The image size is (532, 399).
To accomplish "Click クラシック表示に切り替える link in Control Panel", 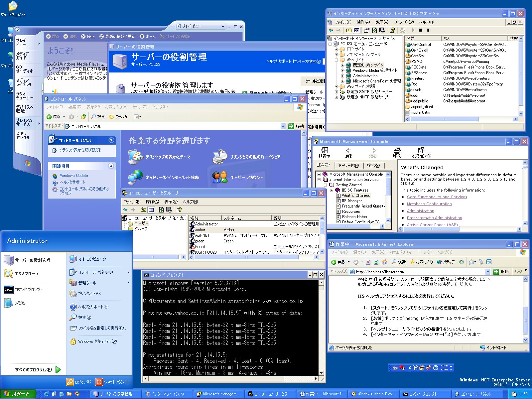I will pyautogui.click(x=80, y=150).
